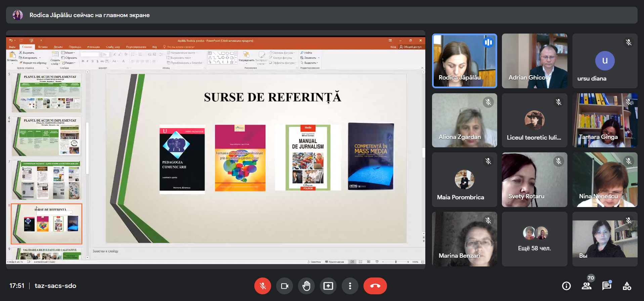Image resolution: width=644 pixels, height=301 pixels.
Task: Unmute the microphone in the call
Action: [x=263, y=286]
